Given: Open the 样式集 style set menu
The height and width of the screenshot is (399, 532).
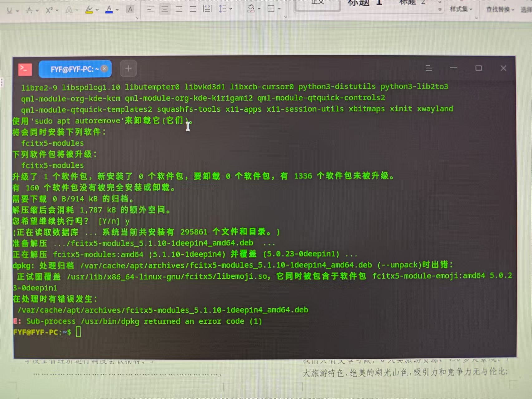Looking at the screenshot, I should point(461,9).
